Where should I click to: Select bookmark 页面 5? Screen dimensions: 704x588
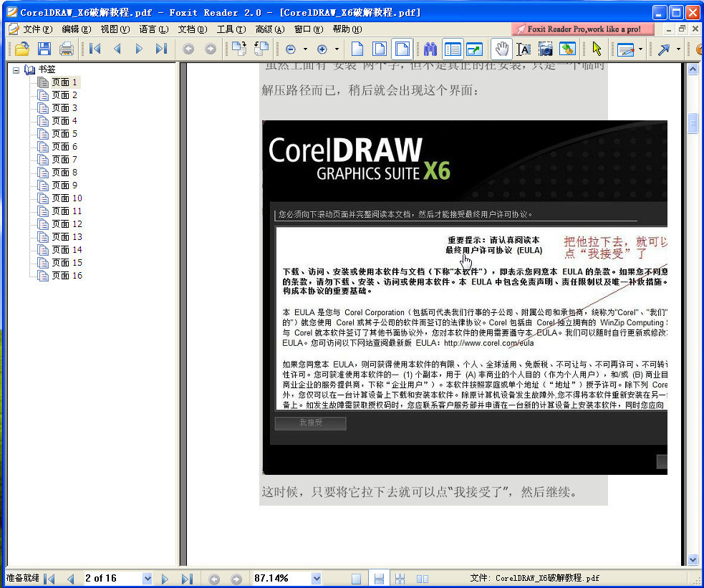(x=64, y=134)
